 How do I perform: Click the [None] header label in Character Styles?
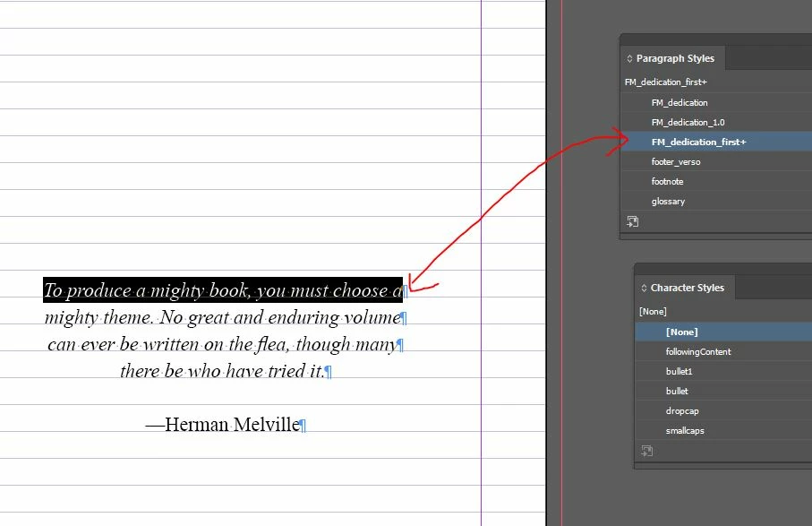point(653,312)
